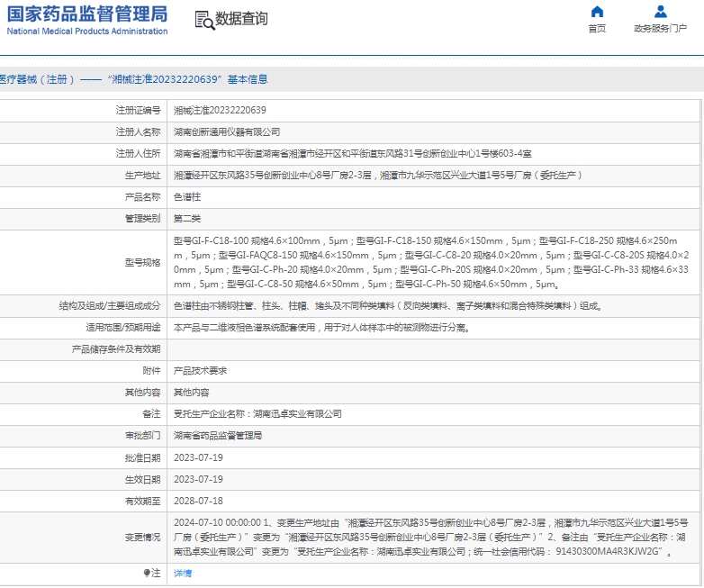Click the 生产地址 value text
This screenshot has height=588, width=704.
[x=377, y=176]
